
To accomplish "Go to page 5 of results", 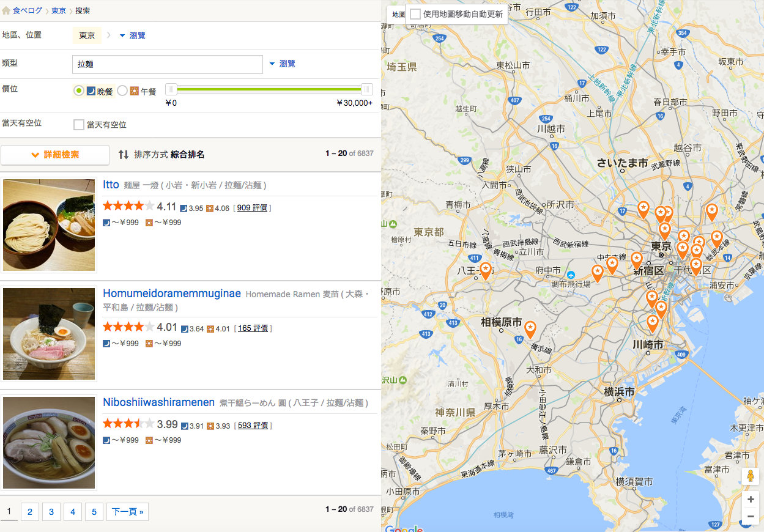I will pos(94,512).
